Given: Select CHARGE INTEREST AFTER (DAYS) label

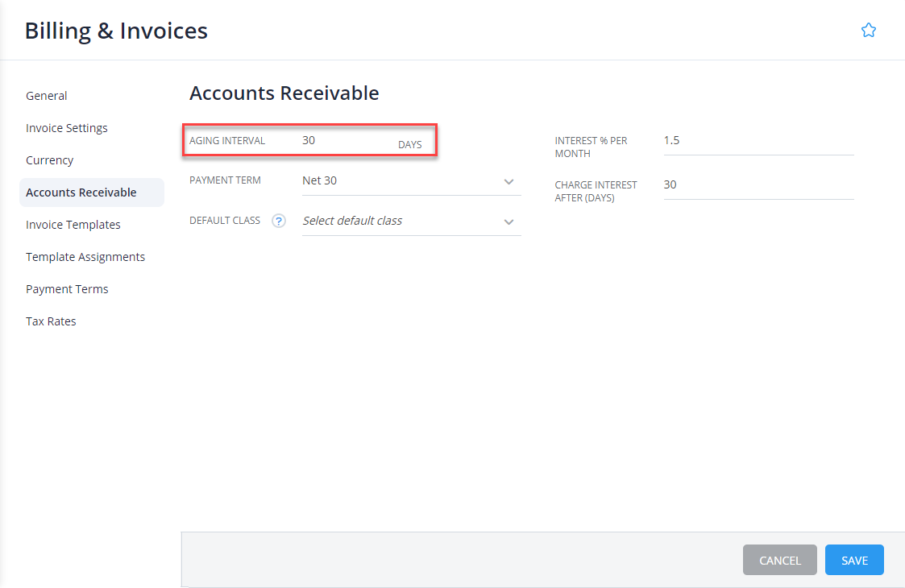Looking at the screenshot, I should 596,192.
